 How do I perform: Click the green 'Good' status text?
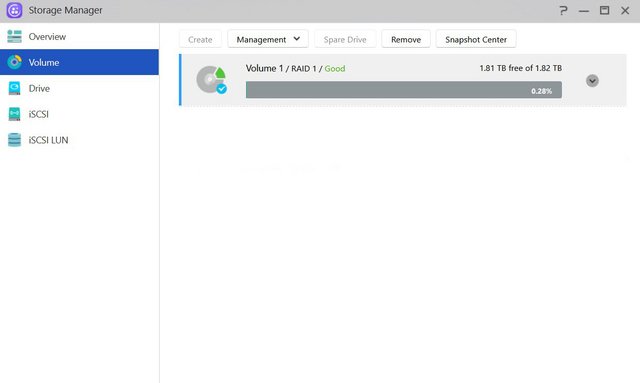[x=335, y=69]
